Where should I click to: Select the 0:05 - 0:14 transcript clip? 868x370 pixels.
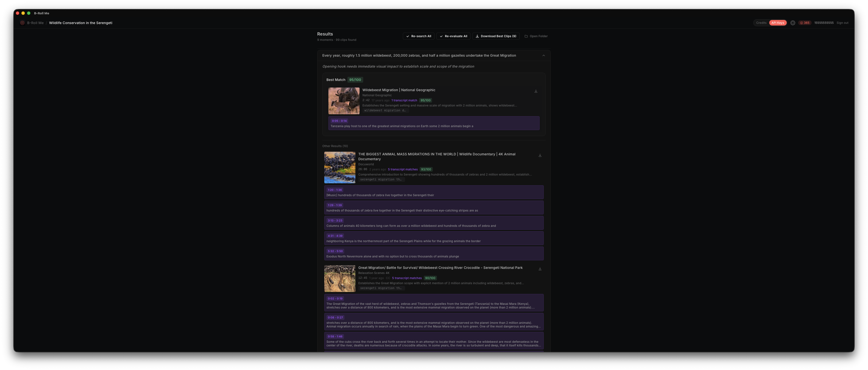tap(434, 123)
